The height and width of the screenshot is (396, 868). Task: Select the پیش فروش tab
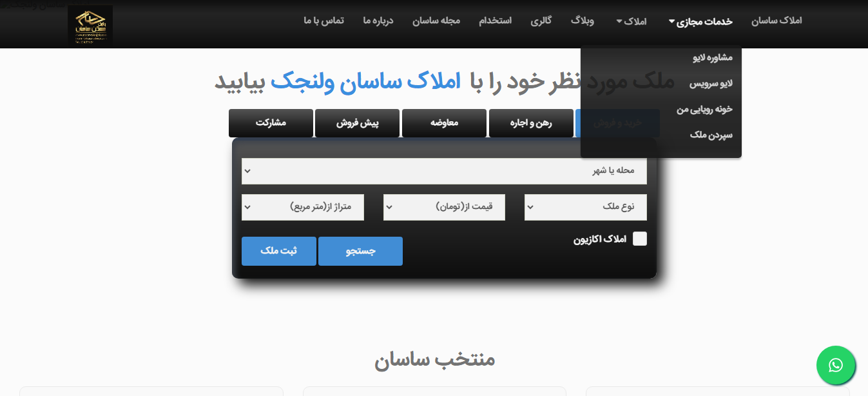point(357,123)
